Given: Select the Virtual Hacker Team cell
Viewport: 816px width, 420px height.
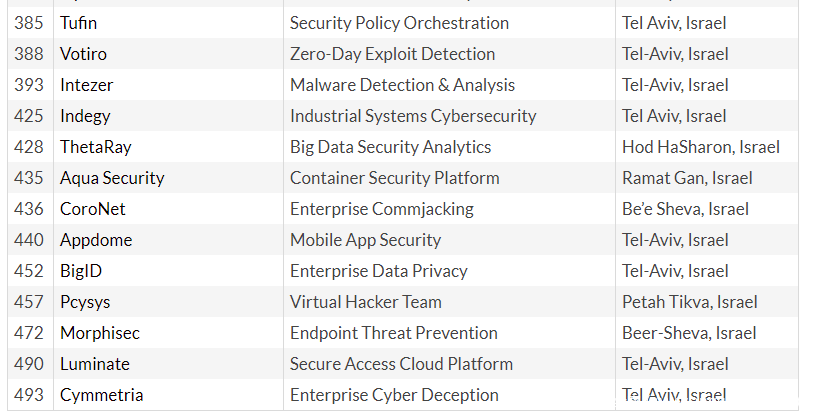Looking at the screenshot, I should (x=366, y=302).
